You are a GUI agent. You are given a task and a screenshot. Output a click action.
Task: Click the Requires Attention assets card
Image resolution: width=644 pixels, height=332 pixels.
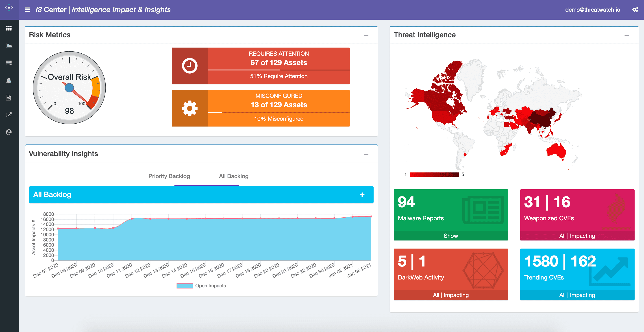click(x=261, y=66)
